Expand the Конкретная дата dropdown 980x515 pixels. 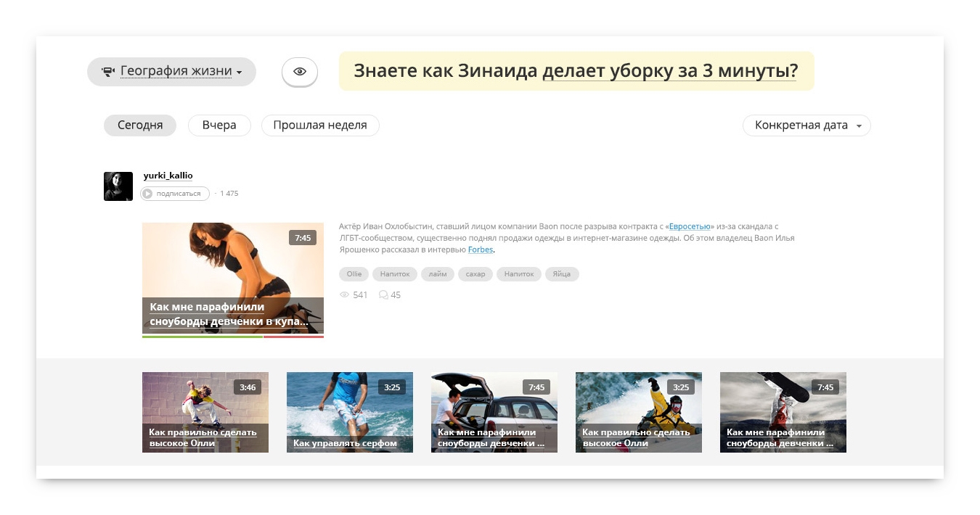coord(807,125)
